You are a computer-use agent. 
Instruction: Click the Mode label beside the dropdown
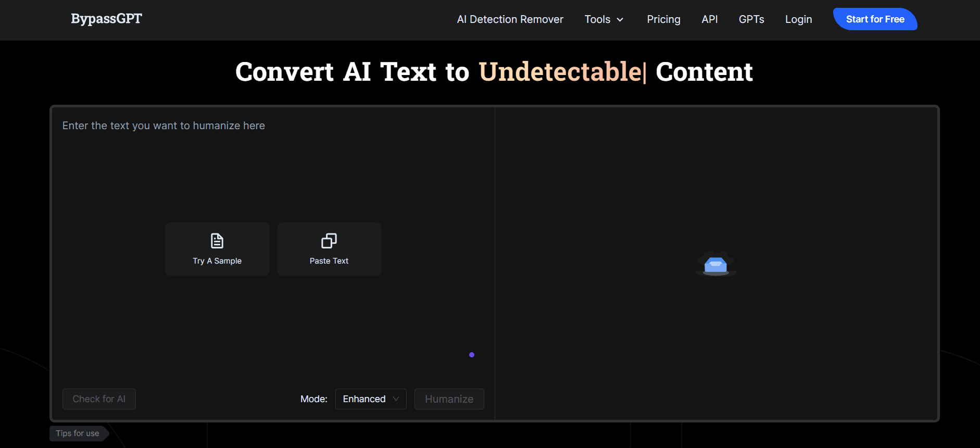tap(313, 399)
